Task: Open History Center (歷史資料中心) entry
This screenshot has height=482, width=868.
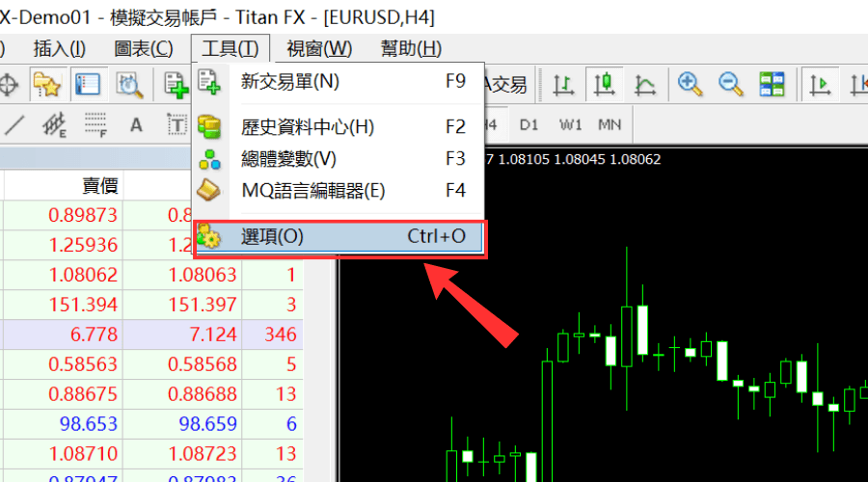Action: click(x=339, y=127)
